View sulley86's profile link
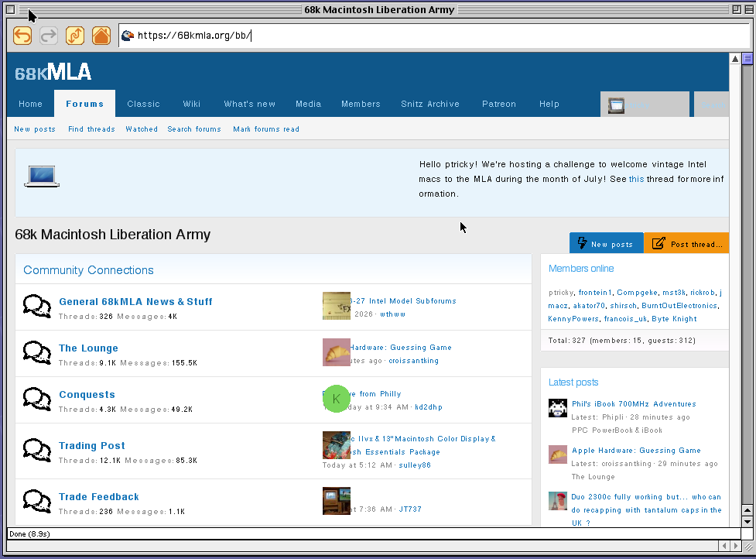 click(x=415, y=465)
